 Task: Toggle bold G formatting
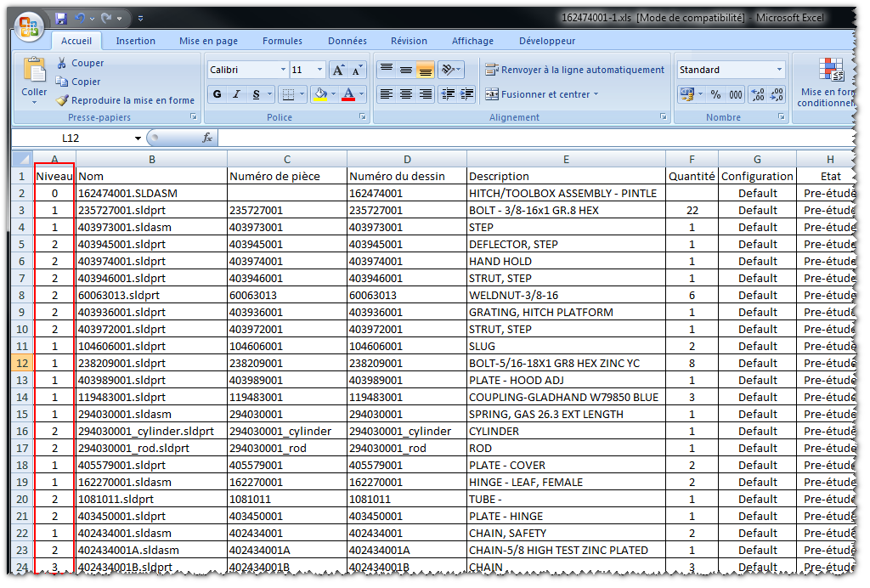(217, 94)
